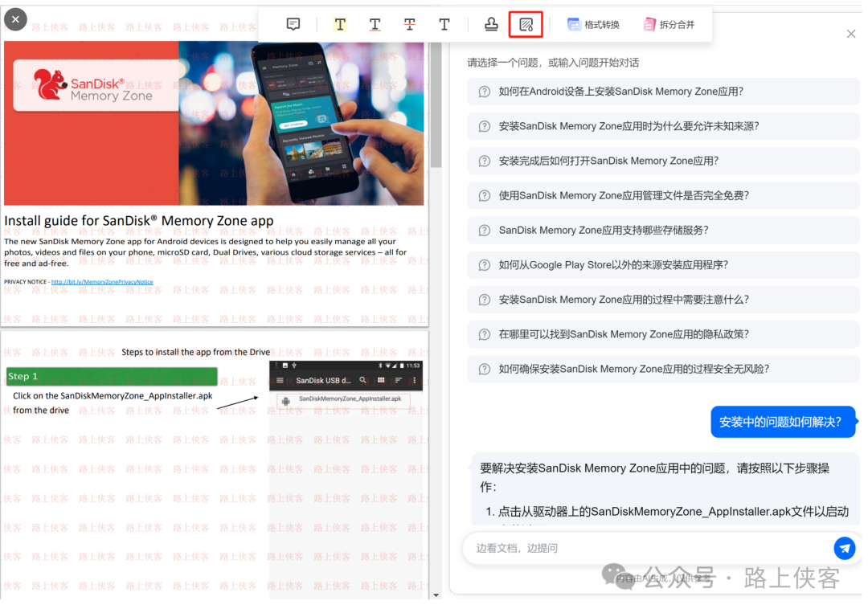Choose question SanDisk Memory Zone应用支持哪些存储服务?

click(x=662, y=230)
